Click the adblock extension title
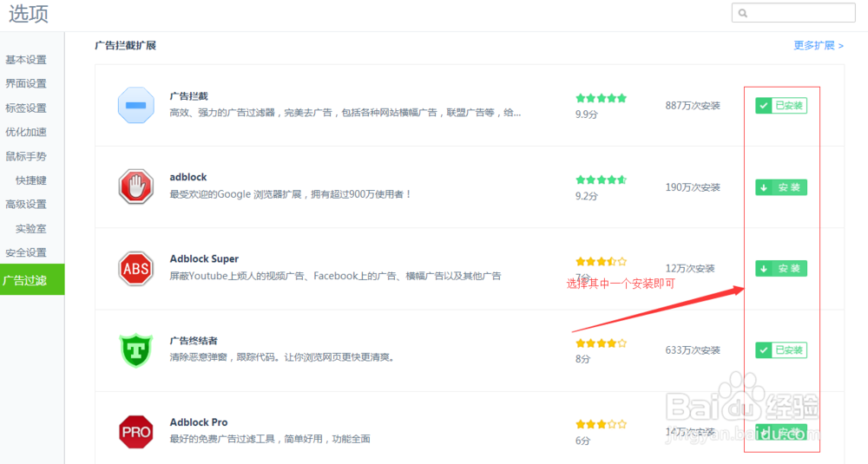This screenshot has height=464, width=868. pos(188,177)
